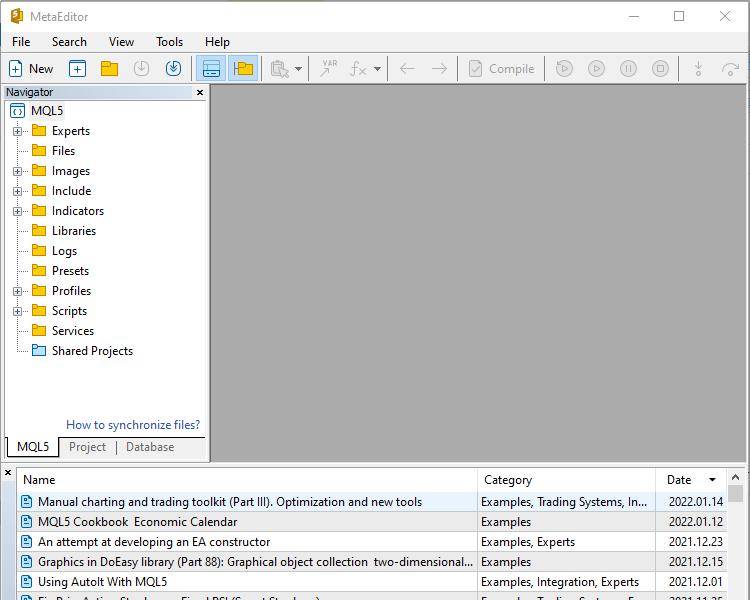Click the new project plus icon
This screenshot has height=600, width=750.
tap(77, 69)
